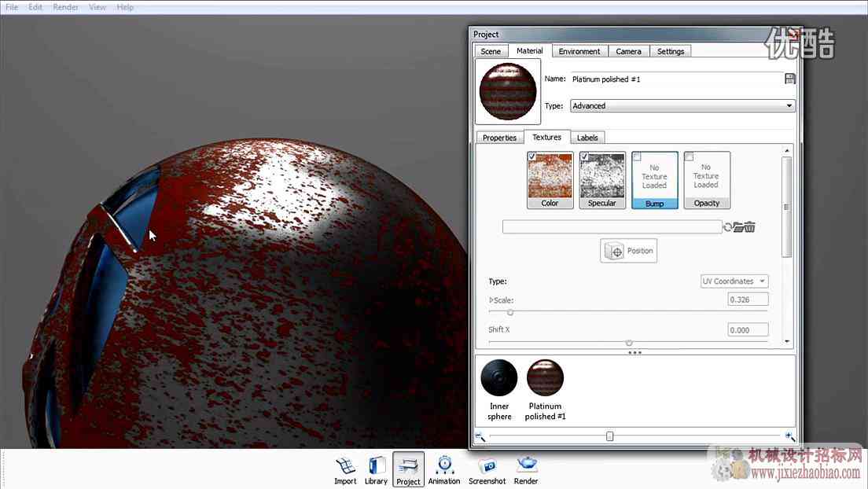Open the Library panel icon
The width and height of the screenshot is (868, 489).
click(x=376, y=470)
